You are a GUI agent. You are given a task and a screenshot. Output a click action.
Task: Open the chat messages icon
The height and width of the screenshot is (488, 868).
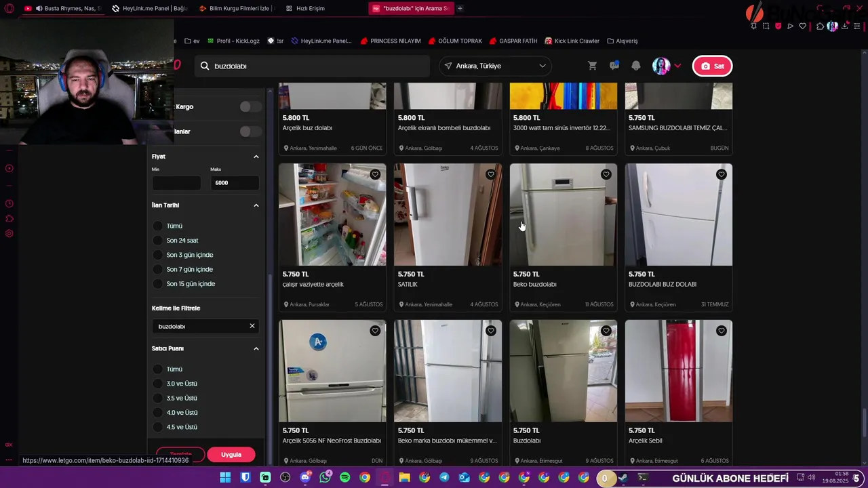tap(614, 66)
